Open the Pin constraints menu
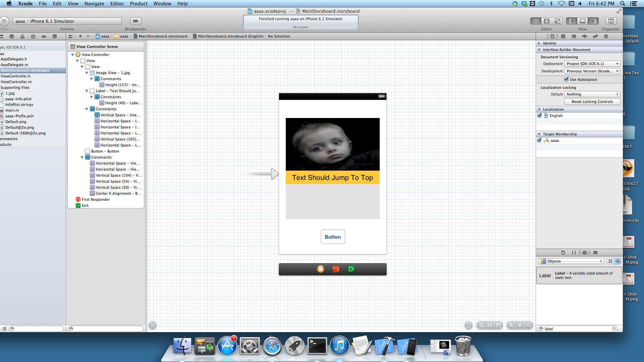Image resolution: width=644 pixels, height=362 pixels. point(490,325)
